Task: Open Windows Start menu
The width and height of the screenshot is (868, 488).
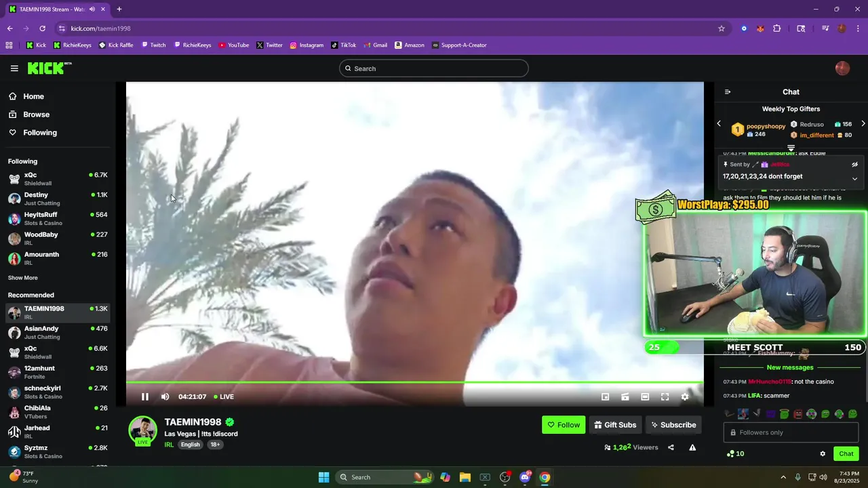Action: (323, 477)
